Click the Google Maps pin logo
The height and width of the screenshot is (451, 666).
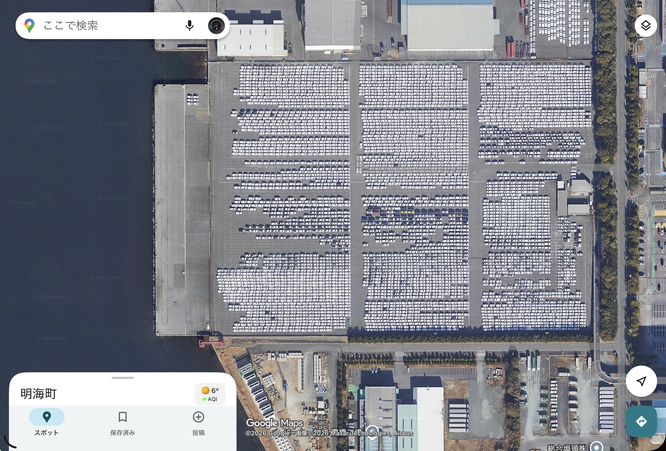pyautogui.click(x=29, y=25)
